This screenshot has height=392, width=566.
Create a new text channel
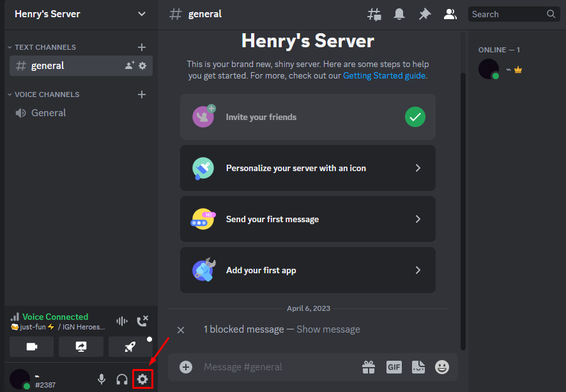click(x=142, y=47)
